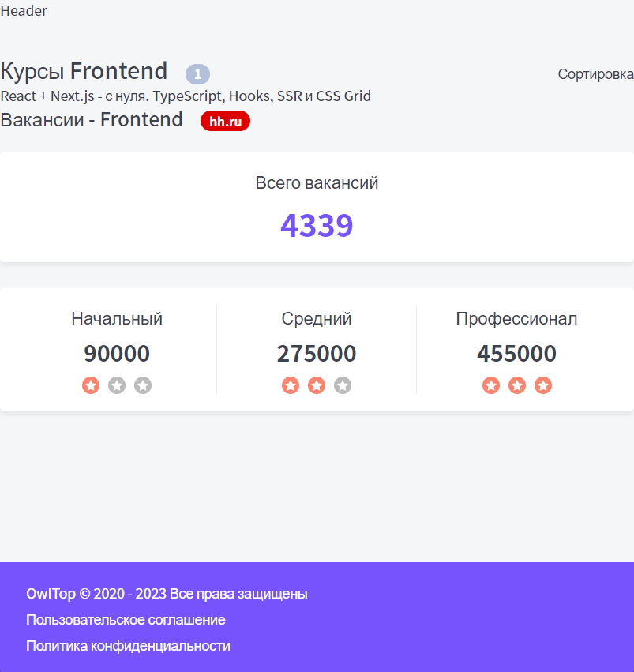The image size is (634, 672).
Task: Click the third gray star under Начальный
Action: (x=143, y=385)
